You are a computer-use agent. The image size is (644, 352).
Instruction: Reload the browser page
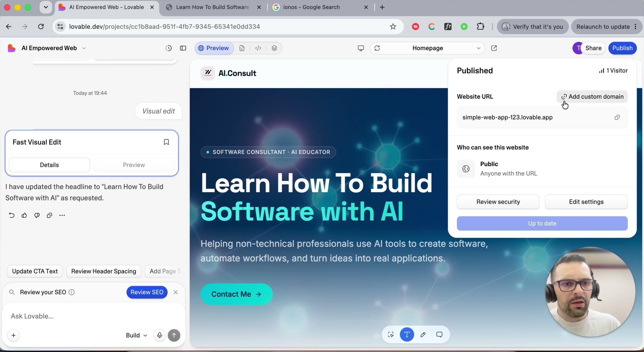41,26
